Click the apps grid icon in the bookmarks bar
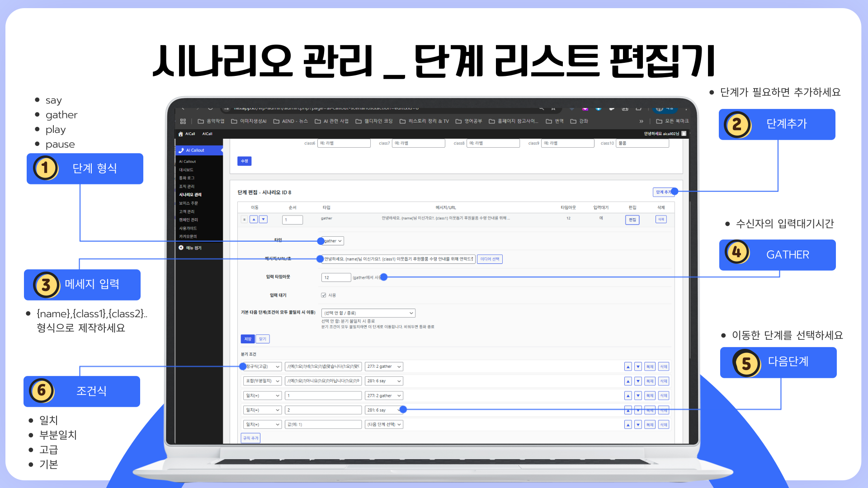868x488 pixels. pyautogui.click(x=183, y=121)
